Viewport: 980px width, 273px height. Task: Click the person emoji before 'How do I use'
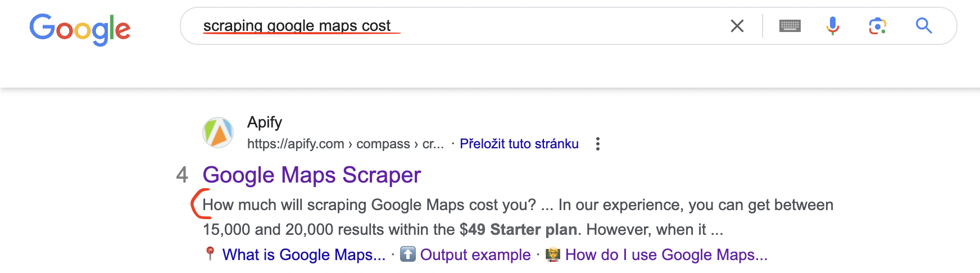553,254
